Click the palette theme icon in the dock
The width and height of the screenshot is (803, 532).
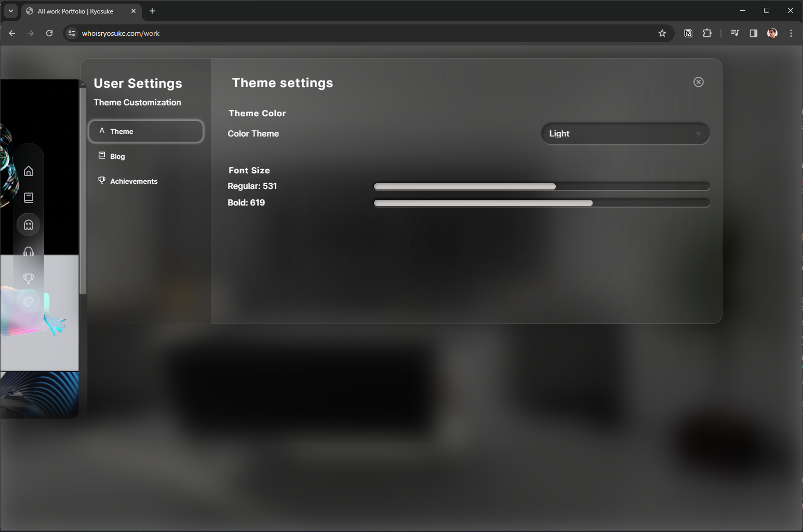(x=29, y=302)
